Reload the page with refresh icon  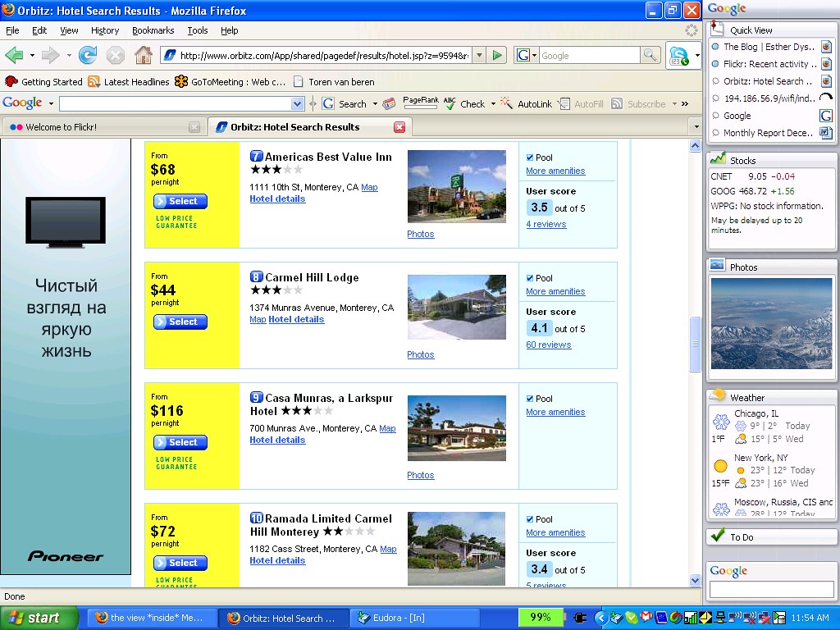click(88, 55)
